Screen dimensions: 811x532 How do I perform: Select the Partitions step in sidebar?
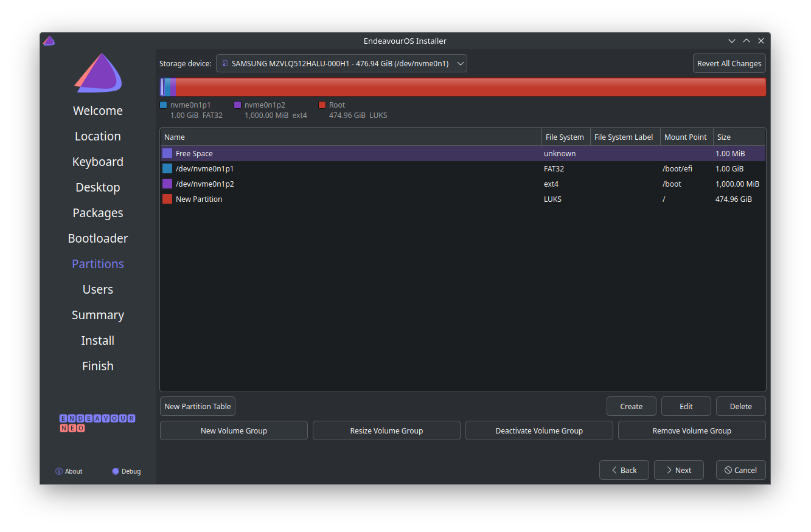98,264
